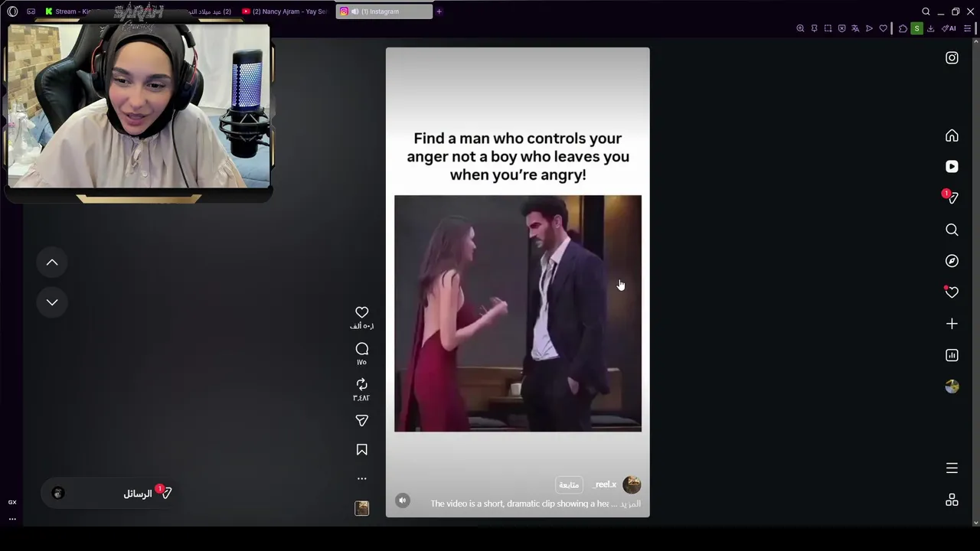This screenshot has height=551, width=980.
Task: Go to Instagram Home in the sidebar
Action: (952, 135)
